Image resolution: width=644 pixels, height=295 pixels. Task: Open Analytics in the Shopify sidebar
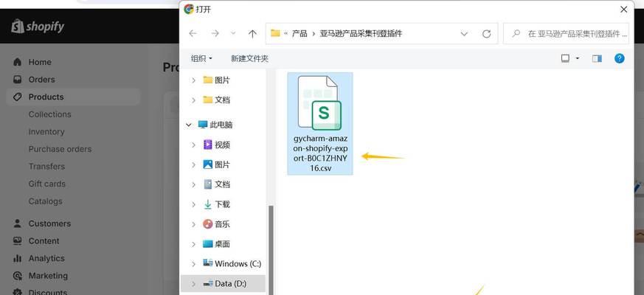(46, 258)
